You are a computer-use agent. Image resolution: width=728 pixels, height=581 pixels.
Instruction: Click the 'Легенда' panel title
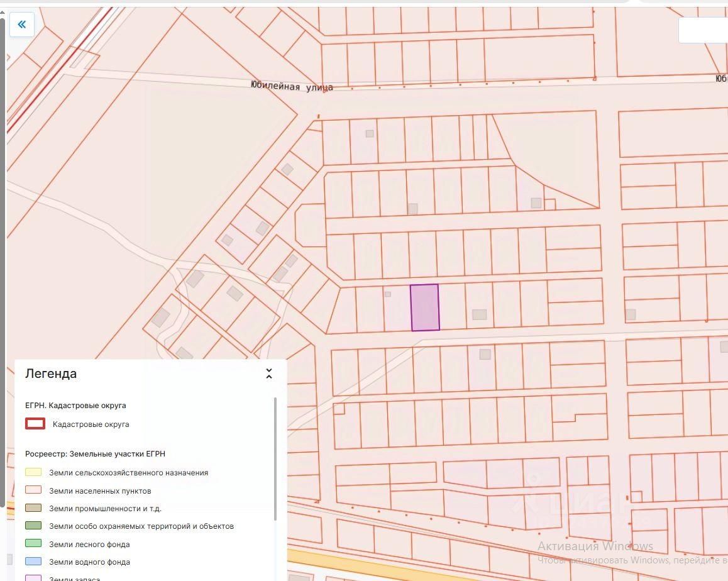click(x=51, y=373)
